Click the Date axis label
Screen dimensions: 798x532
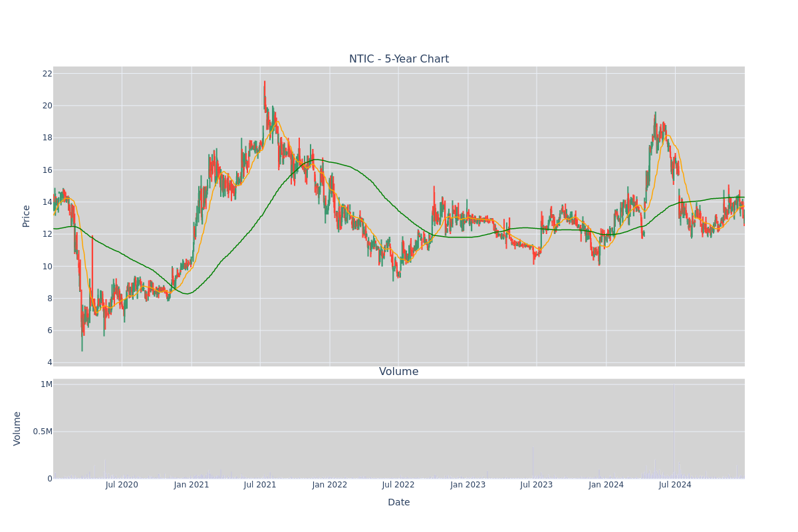pos(399,502)
